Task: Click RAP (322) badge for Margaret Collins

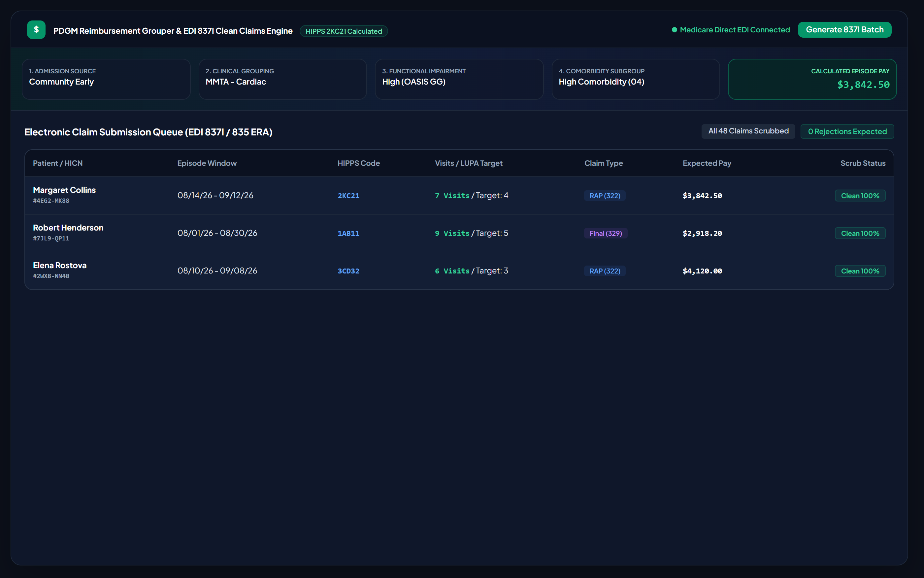Action: [x=605, y=196]
